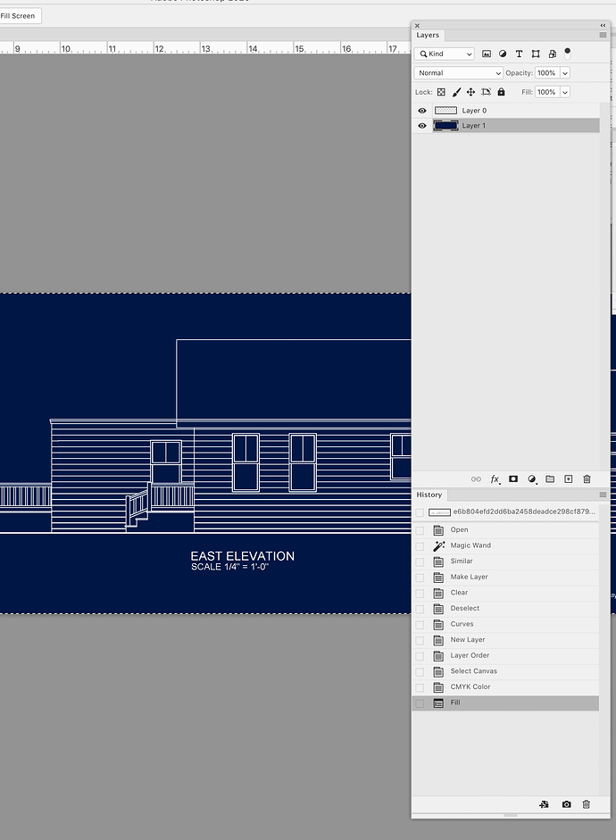
Task: Toggle visibility of Layer 1
Action: (x=422, y=126)
